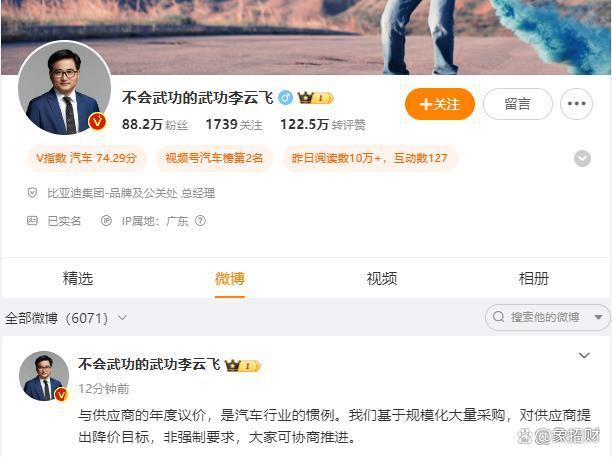Click the magnifier icon in the search box

click(498, 317)
